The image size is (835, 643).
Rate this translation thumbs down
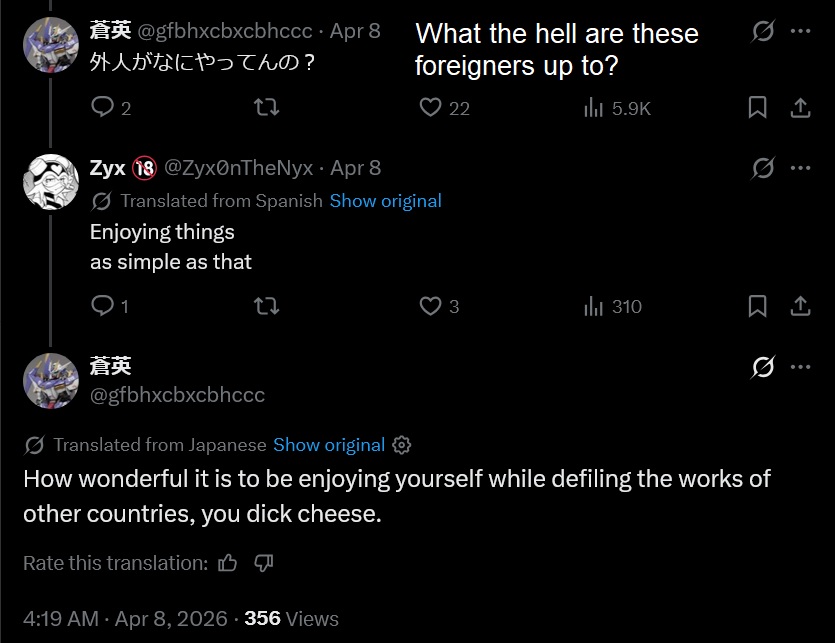263,563
